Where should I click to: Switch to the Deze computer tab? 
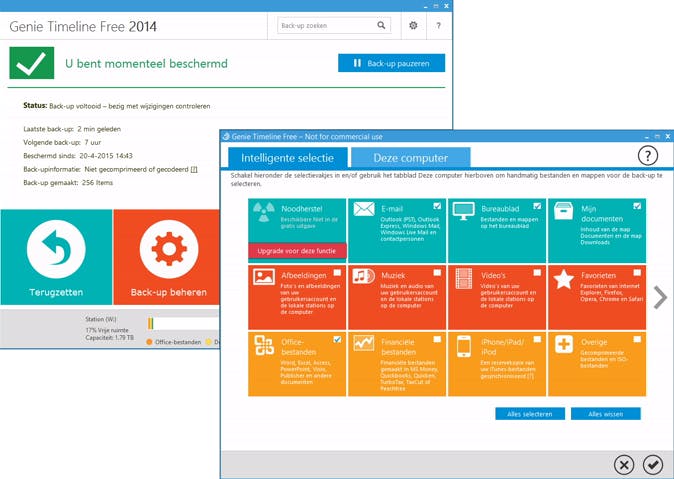click(x=411, y=158)
